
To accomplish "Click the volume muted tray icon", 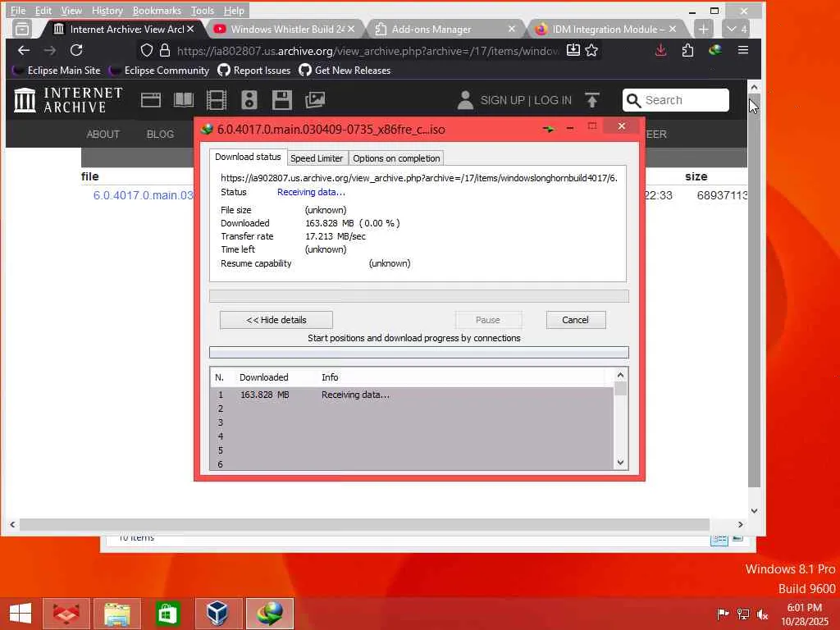I will [x=762, y=614].
